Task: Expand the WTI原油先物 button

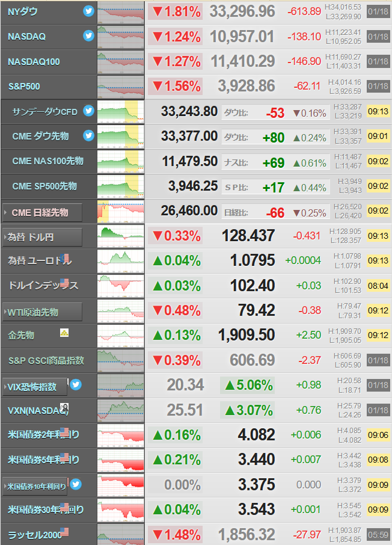Action: point(42,312)
